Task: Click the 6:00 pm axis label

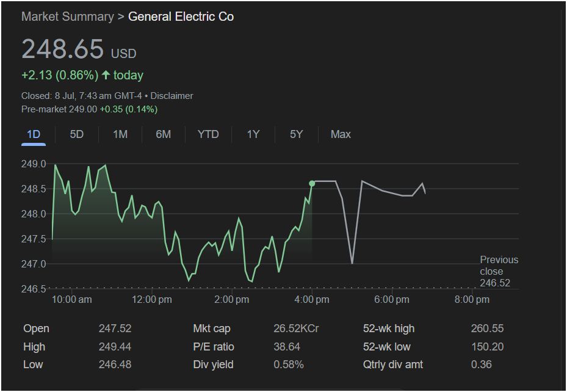Action: coord(392,299)
